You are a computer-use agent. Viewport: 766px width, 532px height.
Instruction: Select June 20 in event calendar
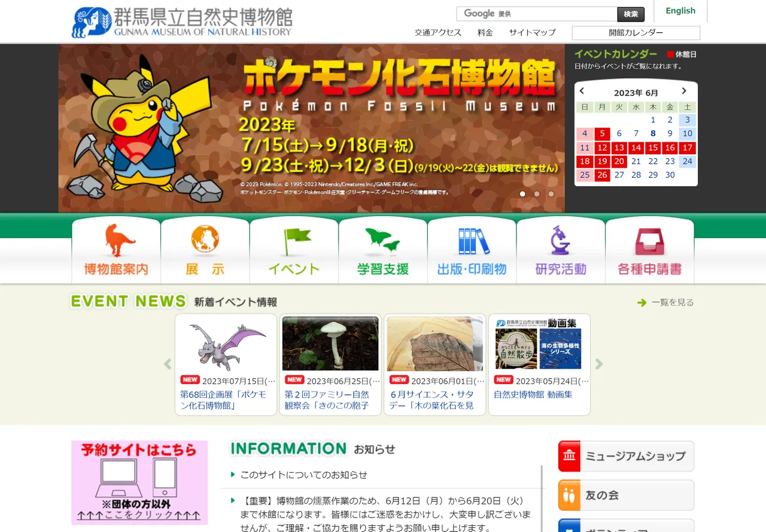(x=619, y=162)
